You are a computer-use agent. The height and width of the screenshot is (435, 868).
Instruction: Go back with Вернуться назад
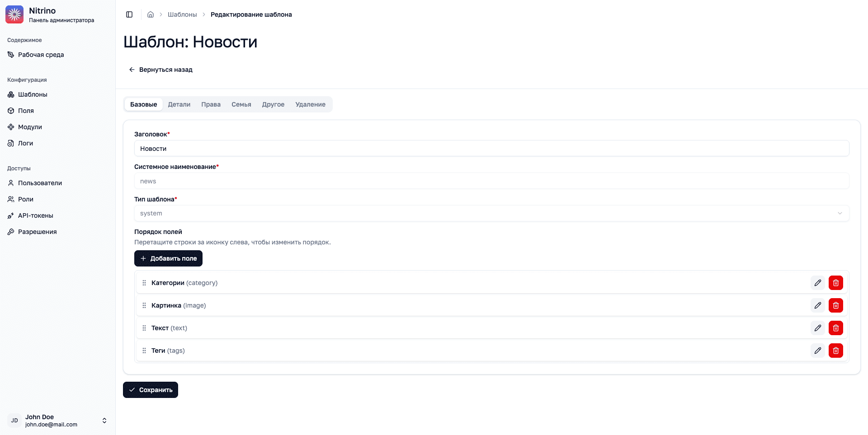pyautogui.click(x=160, y=70)
